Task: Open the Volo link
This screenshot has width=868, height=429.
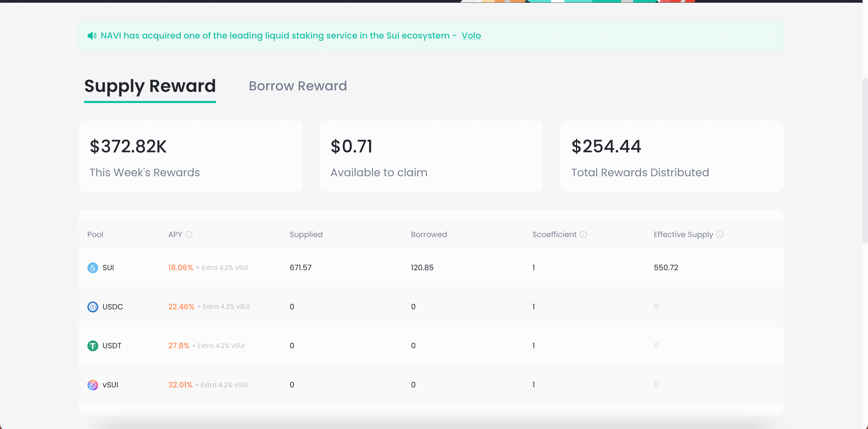Action: [471, 36]
